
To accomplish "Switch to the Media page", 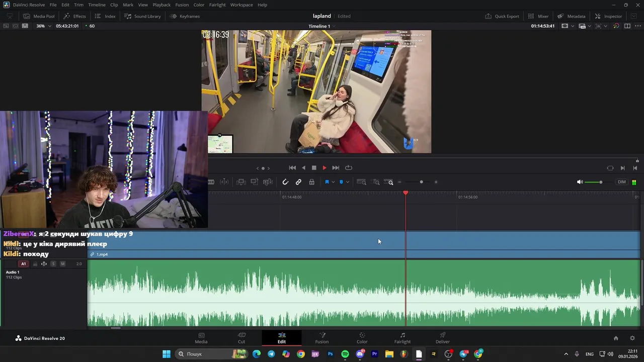I will (201, 338).
